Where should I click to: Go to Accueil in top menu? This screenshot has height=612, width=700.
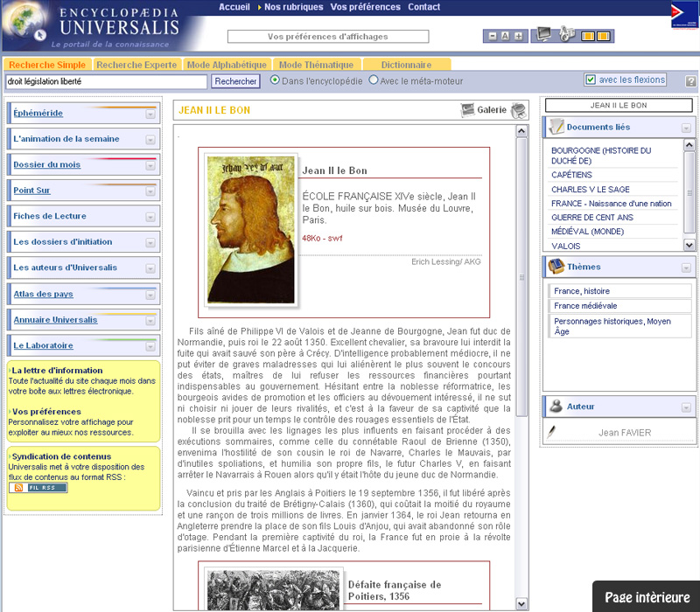click(x=234, y=7)
